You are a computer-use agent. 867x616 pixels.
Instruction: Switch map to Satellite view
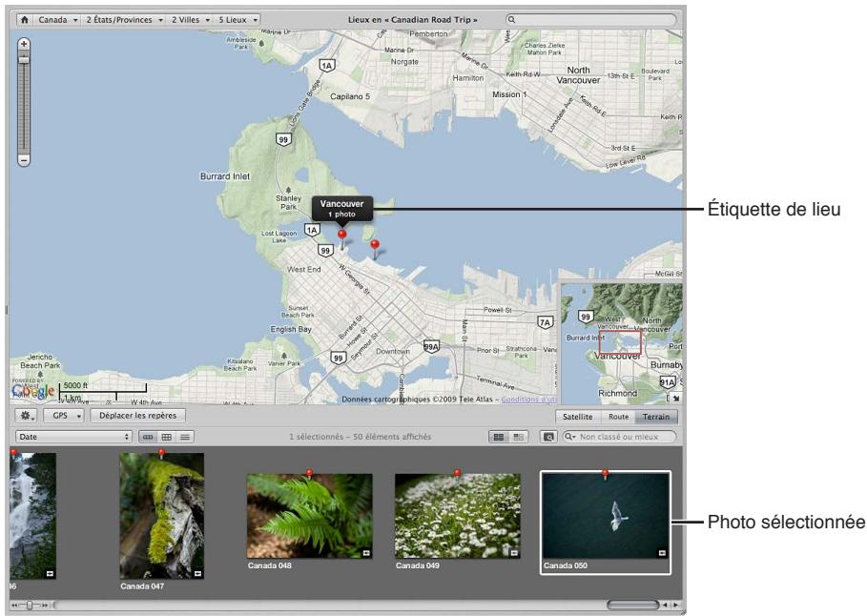[x=577, y=417]
